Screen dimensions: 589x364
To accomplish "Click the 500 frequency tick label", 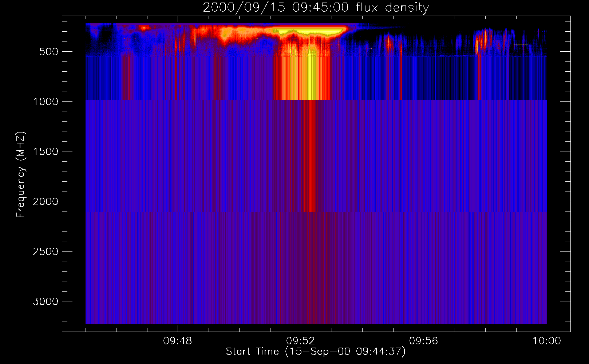I will pos(49,52).
